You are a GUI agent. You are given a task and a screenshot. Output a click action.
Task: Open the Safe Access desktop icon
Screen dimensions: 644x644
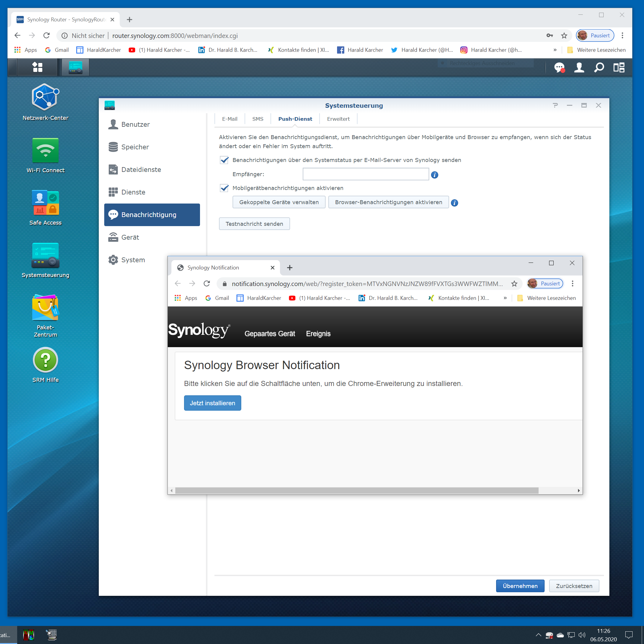[x=45, y=203]
